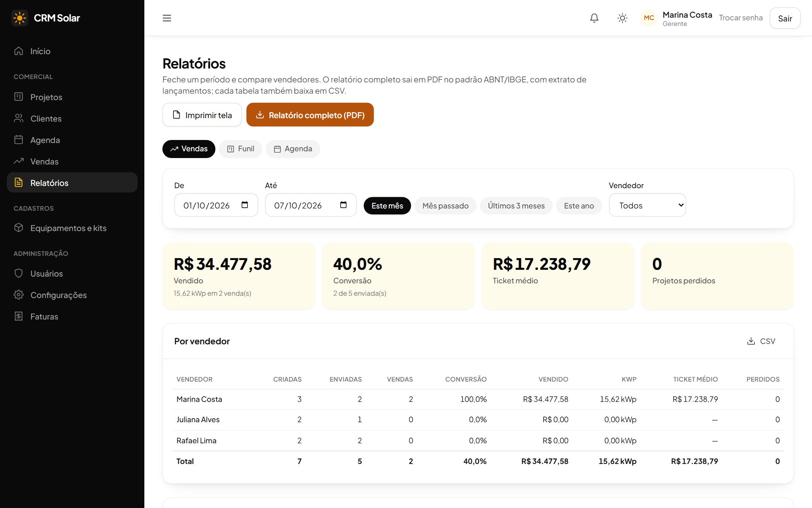Screen dimensions: 812x508
Task: Open notifications bell
Action: [x=594, y=18]
